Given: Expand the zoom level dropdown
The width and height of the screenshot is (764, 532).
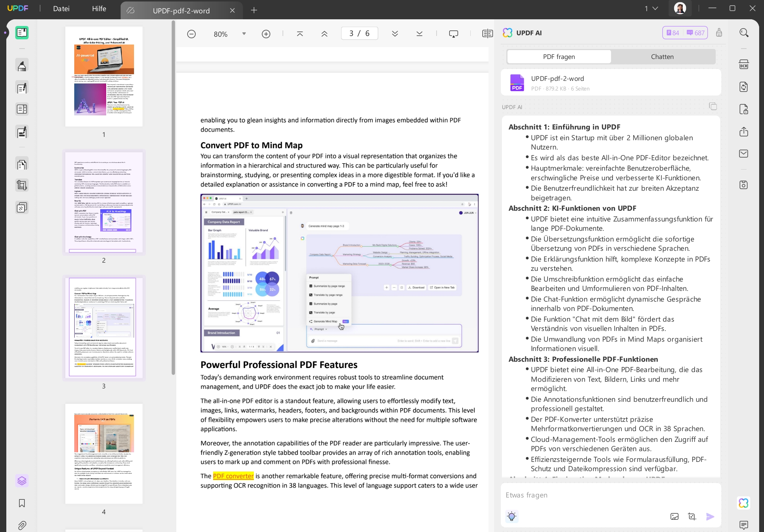Looking at the screenshot, I should pos(244,34).
